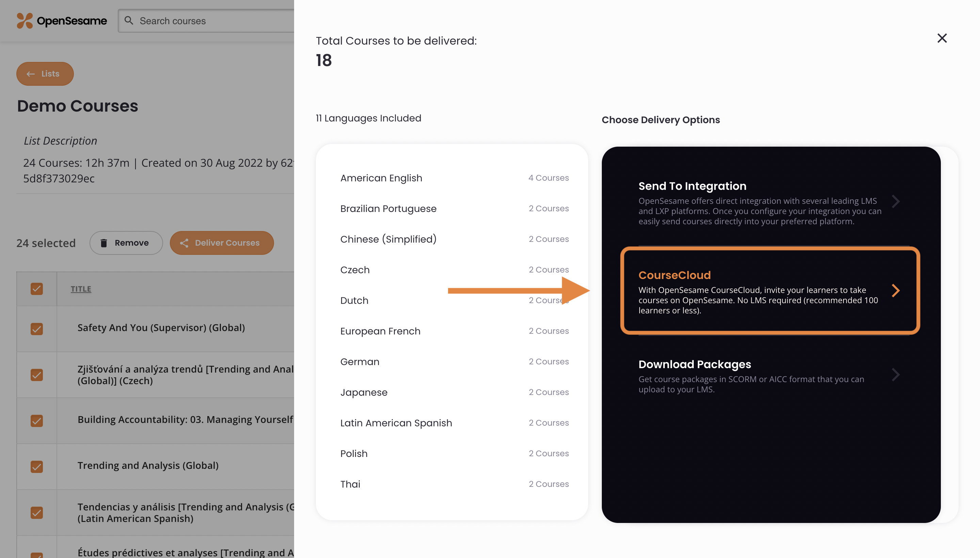Sort by the TITLE column header

(x=81, y=289)
